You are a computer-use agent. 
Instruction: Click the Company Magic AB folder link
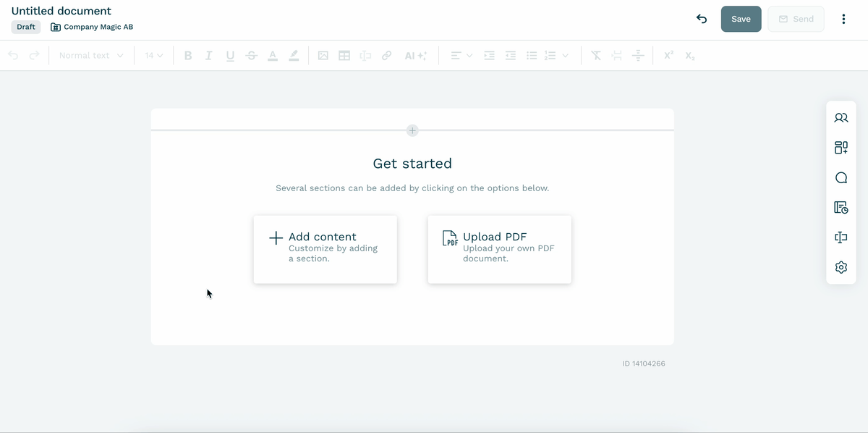(92, 27)
